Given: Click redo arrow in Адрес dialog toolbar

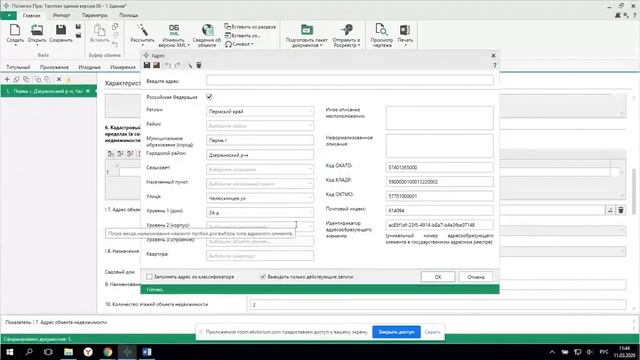Looking at the screenshot, I should pyautogui.click(x=178, y=65).
